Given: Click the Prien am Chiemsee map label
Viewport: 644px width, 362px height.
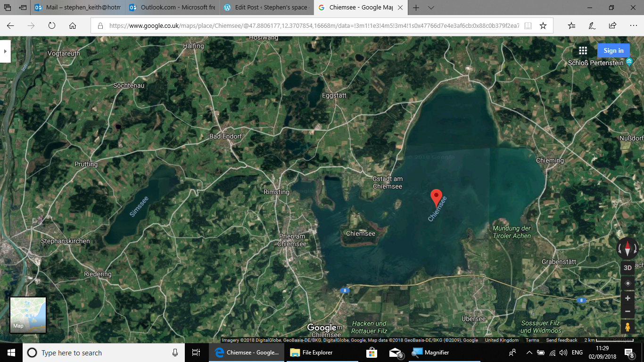Looking at the screenshot, I should click(x=292, y=240).
